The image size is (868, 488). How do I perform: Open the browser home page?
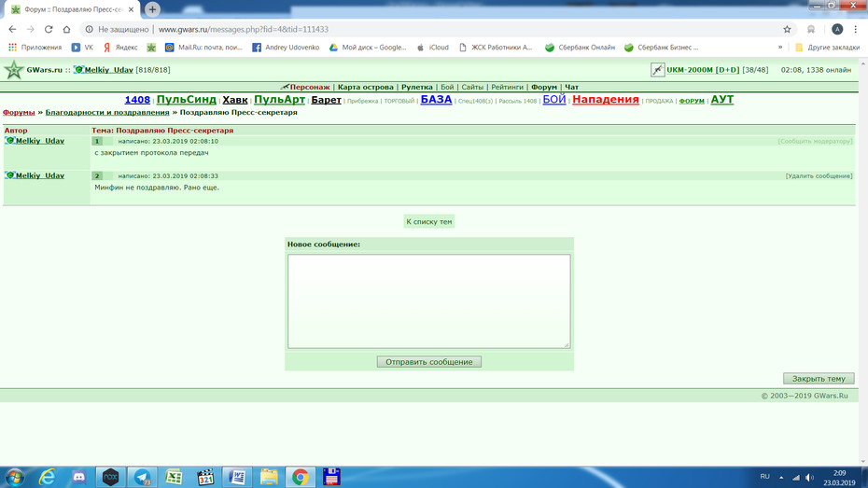point(66,29)
